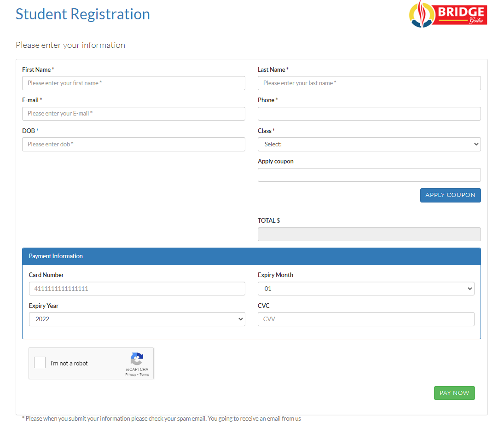Focus the CVC input field
The height and width of the screenshot is (434, 504).
point(366,319)
